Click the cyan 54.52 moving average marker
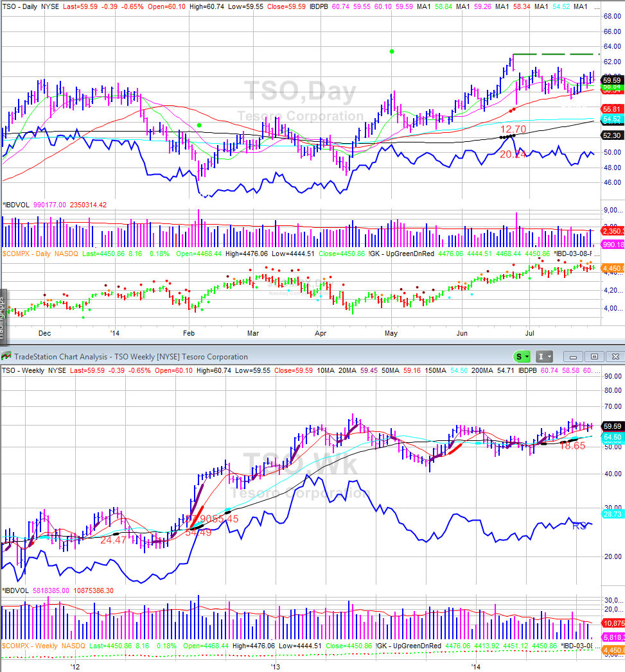 point(612,119)
